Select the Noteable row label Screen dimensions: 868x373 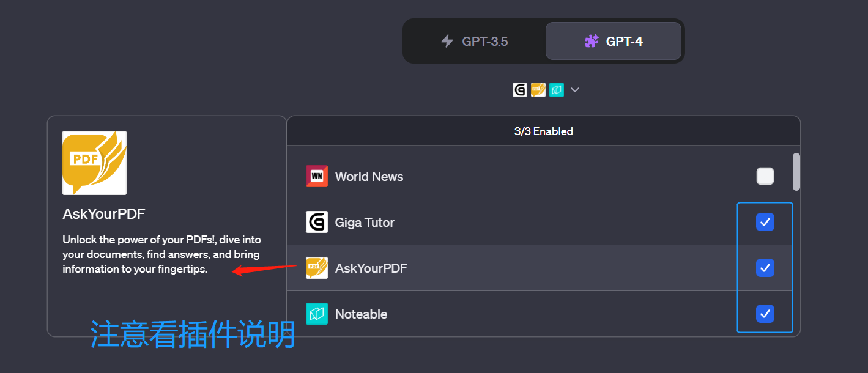pyautogui.click(x=362, y=314)
